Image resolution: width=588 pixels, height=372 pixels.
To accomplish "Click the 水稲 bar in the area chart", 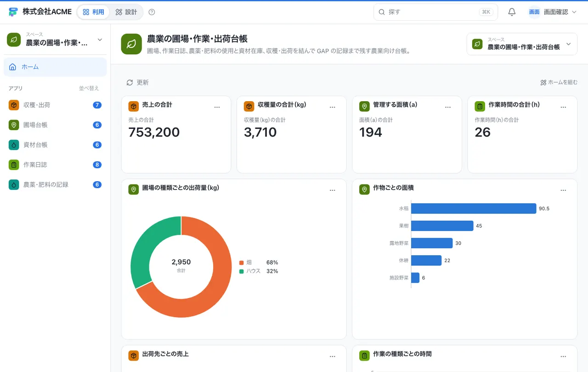I will click(474, 208).
